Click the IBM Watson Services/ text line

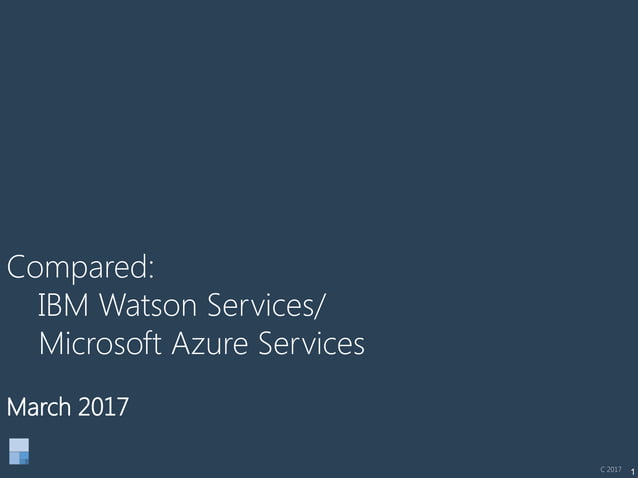click(x=183, y=304)
